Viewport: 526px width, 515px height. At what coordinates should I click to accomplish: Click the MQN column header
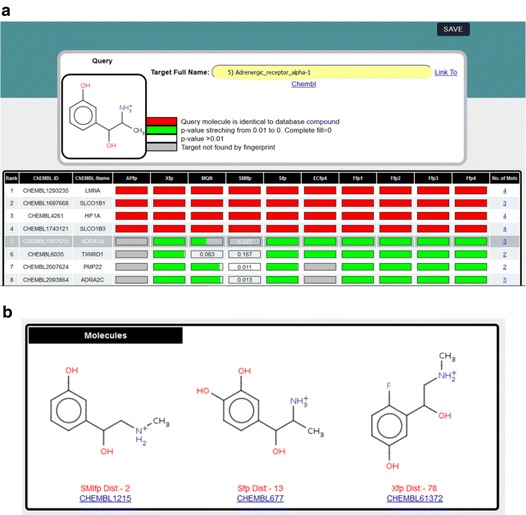point(207,178)
